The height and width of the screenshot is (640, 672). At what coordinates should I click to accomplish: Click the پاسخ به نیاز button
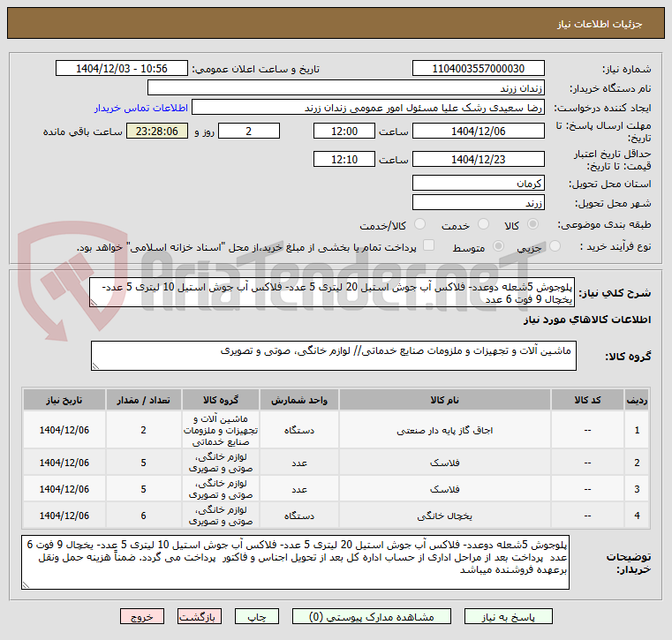(x=508, y=617)
